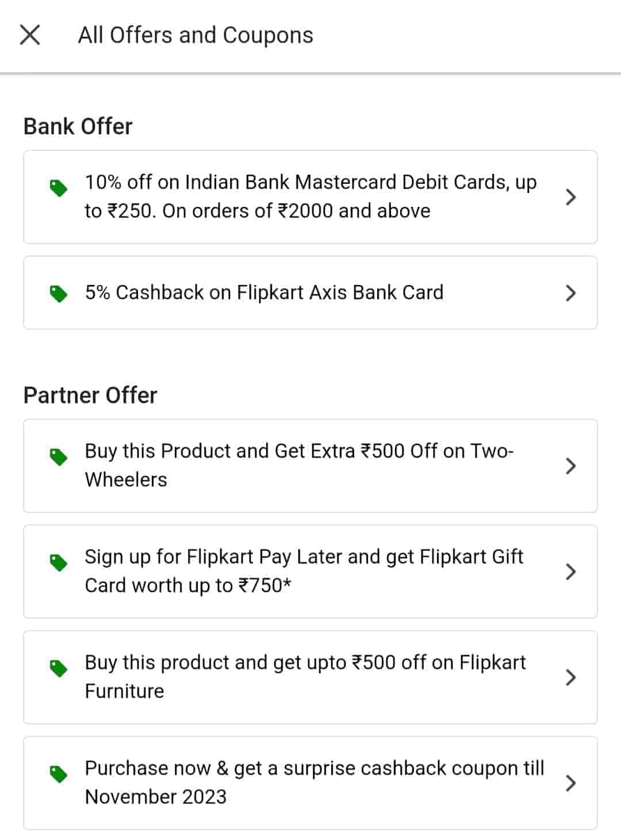Tap the All Offers and Coupons title
The height and width of the screenshot is (840, 621).
tap(195, 35)
